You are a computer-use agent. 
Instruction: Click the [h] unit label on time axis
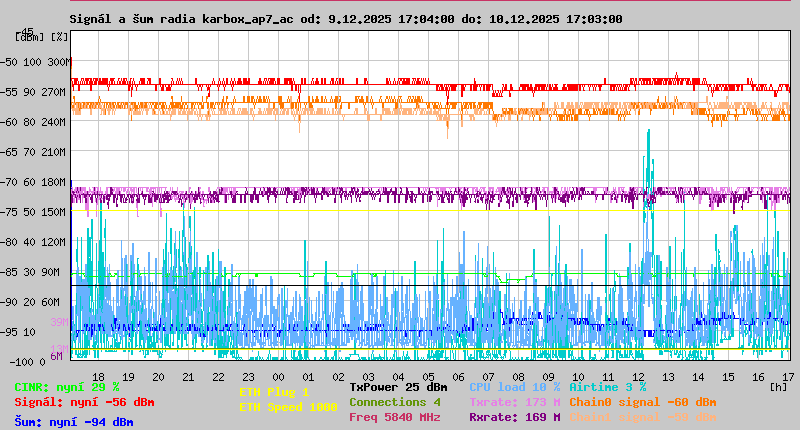coord(778,386)
